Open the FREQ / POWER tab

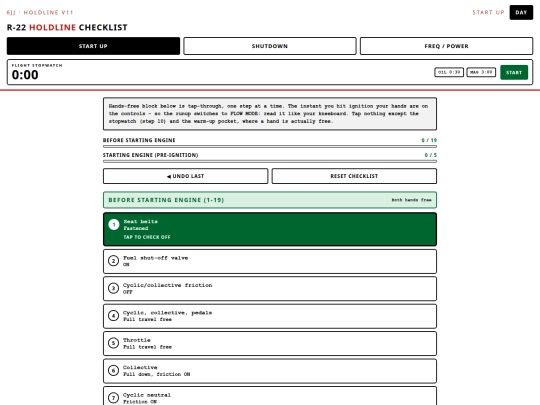click(x=446, y=46)
